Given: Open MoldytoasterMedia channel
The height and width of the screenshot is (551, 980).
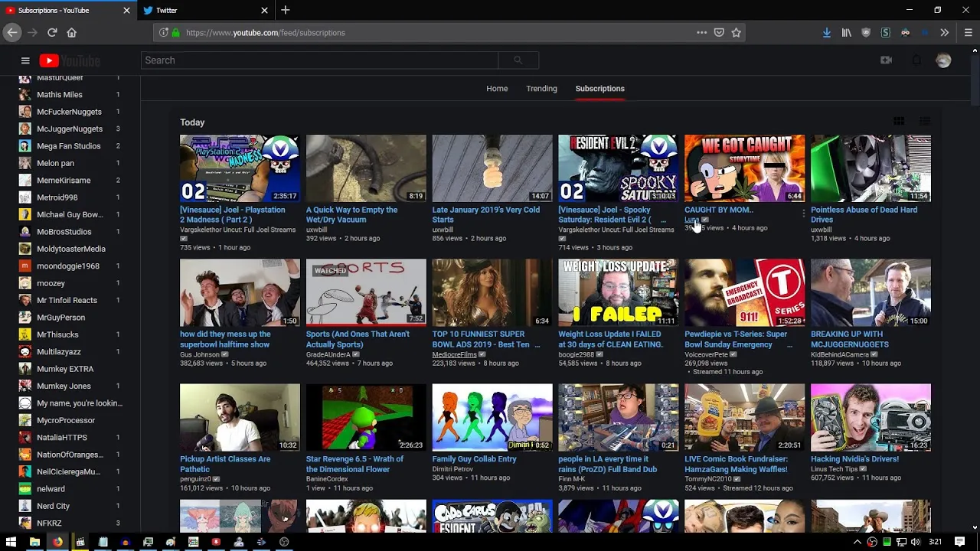Looking at the screenshot, I should tap(70, 249).
